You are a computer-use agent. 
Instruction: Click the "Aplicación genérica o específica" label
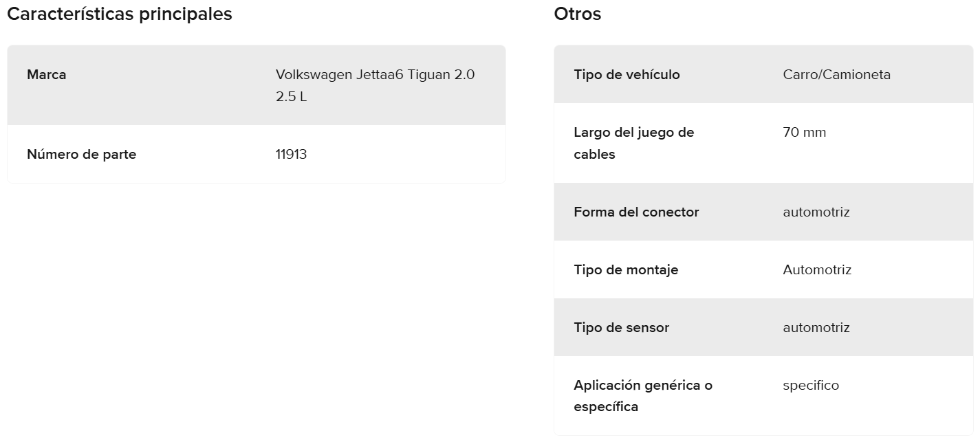pos(642,396)
